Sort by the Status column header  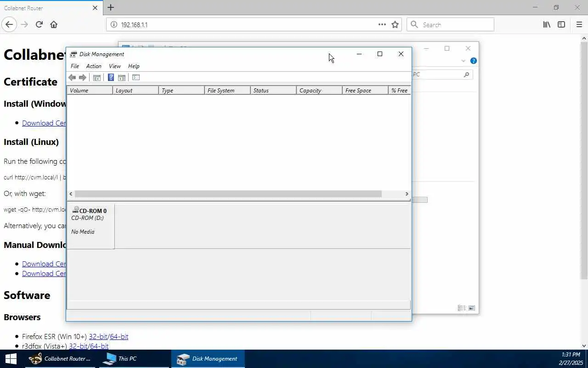[273, 91]
